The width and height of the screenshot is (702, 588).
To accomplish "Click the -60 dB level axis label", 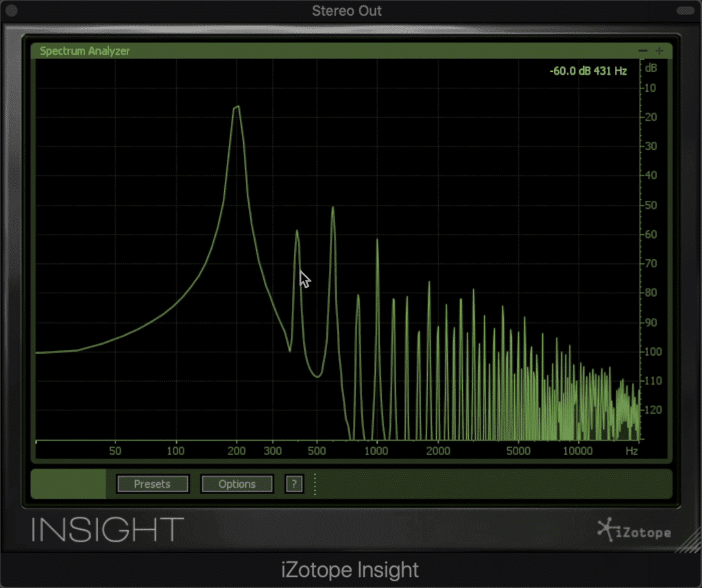I will pos(651,234).
